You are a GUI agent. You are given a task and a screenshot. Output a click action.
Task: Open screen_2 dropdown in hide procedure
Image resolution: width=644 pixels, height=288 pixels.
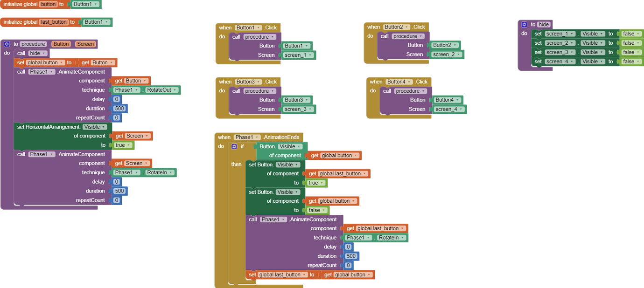click(560, 43)
